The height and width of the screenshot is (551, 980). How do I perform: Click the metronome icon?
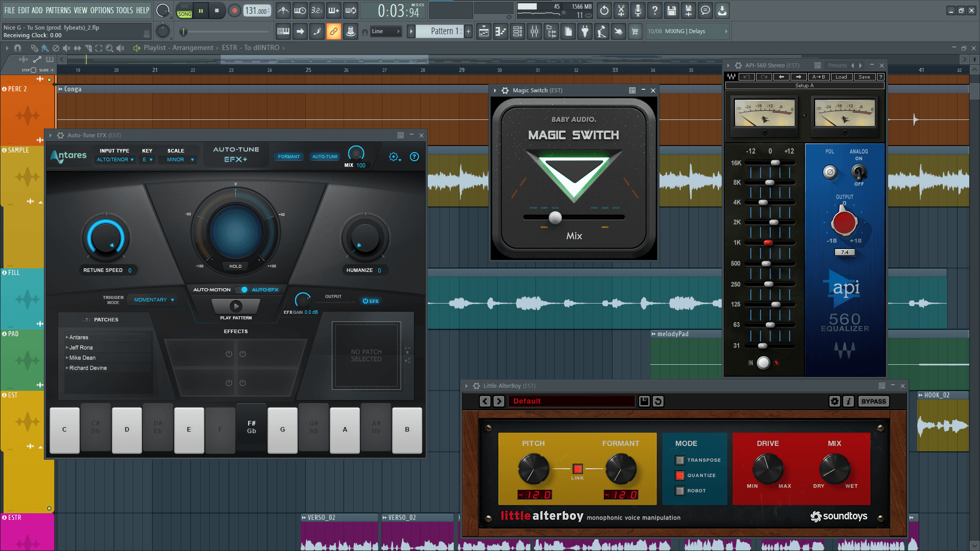point(283,10)
